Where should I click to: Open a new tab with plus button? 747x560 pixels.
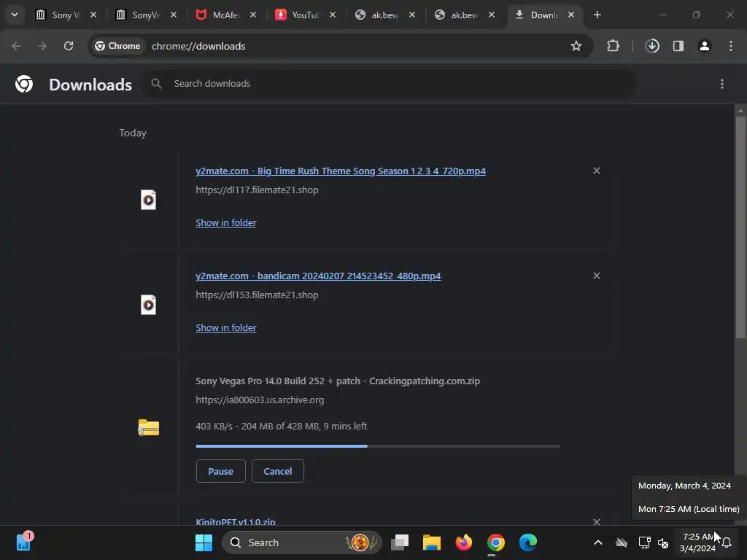coord(597,15)
